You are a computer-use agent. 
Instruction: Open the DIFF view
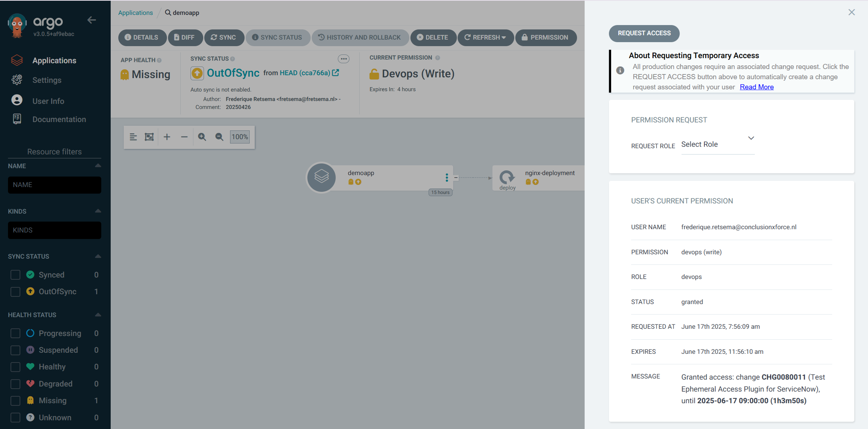click(185, 37)
